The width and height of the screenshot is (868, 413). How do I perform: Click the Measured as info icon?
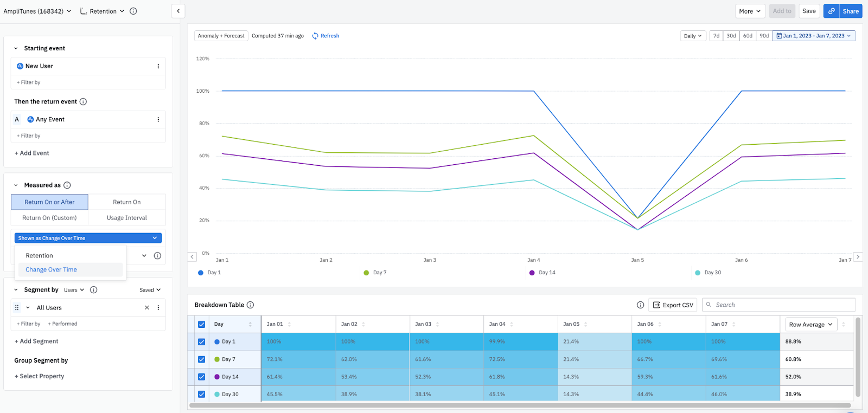[x=67, y=185]
